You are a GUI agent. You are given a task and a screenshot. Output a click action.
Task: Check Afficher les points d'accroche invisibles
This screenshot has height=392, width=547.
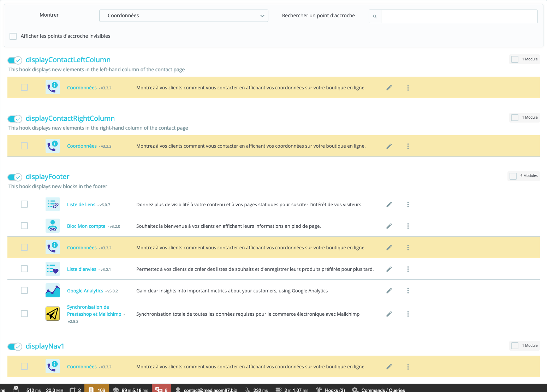[13, 36]
